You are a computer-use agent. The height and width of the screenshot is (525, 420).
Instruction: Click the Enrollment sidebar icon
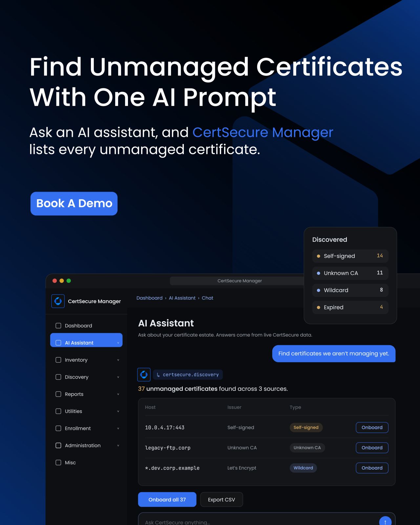click(x=58, y=428)
